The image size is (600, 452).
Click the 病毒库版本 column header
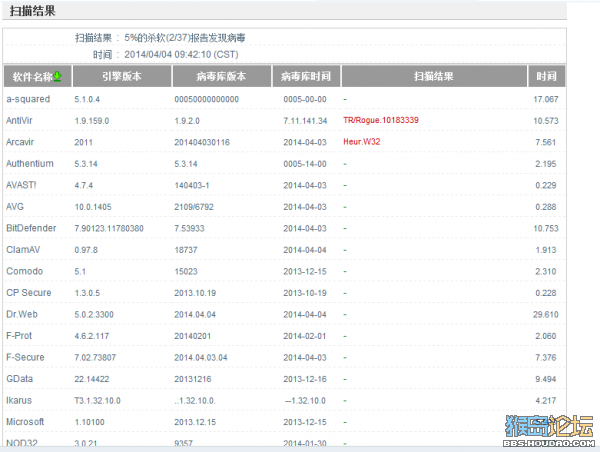[222, 76]
